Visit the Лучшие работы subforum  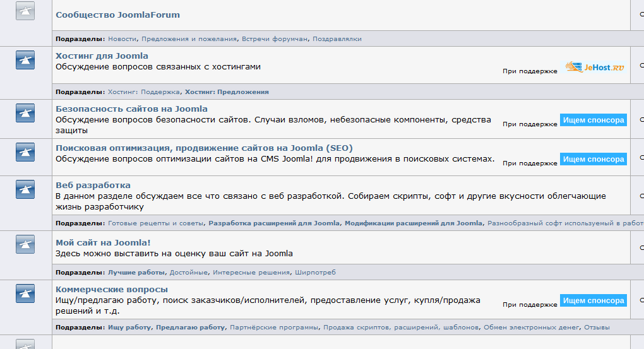[136, 273]
